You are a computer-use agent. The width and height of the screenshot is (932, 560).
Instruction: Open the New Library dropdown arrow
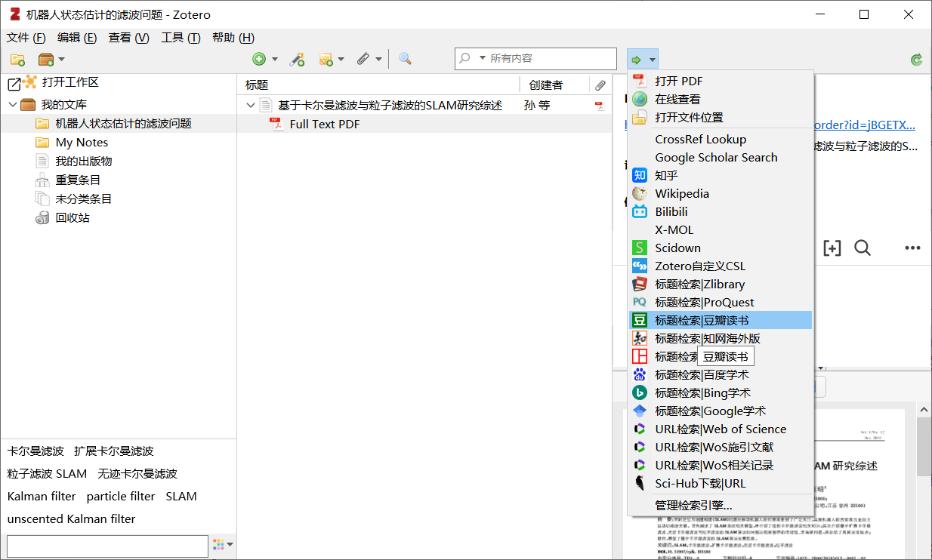[61, 59]
